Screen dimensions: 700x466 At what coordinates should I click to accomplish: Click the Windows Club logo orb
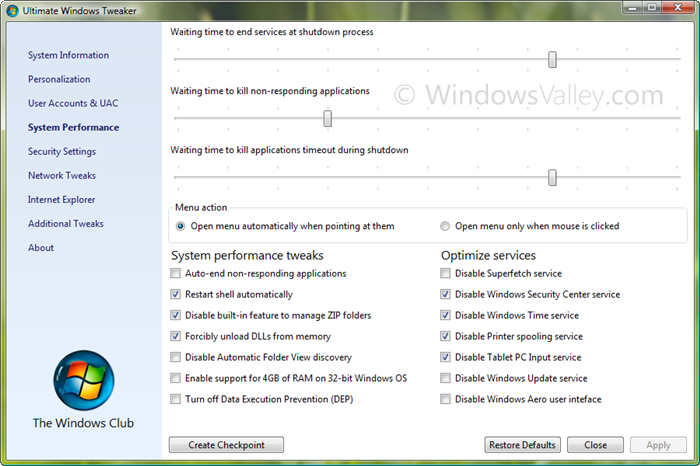pos(83,380)
